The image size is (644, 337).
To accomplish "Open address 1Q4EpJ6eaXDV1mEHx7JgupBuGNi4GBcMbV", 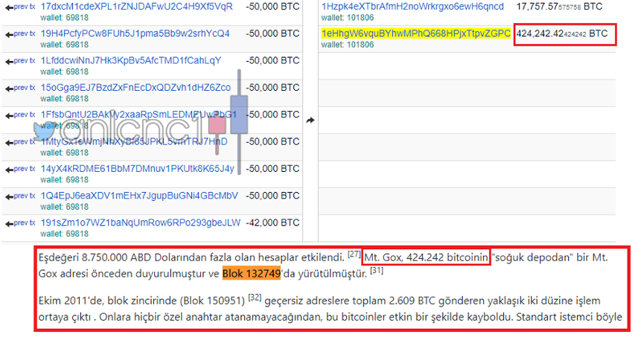I will (139, 196).
